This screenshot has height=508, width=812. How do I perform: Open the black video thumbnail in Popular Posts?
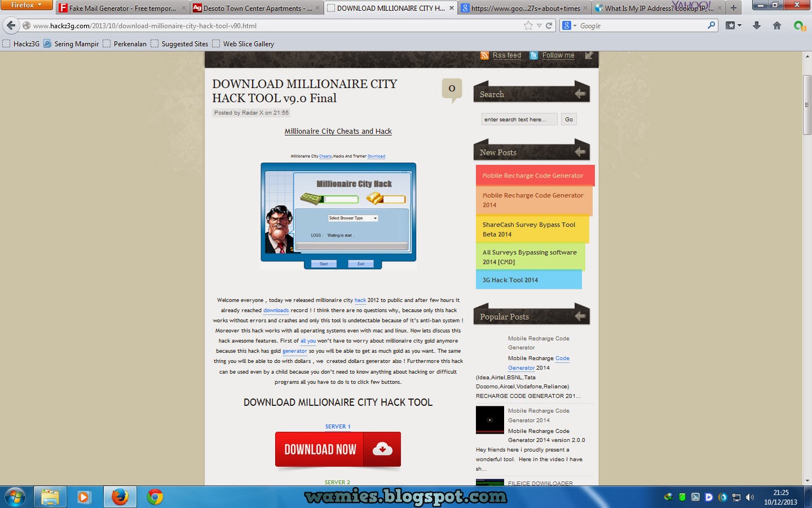[x=489, y=420]
